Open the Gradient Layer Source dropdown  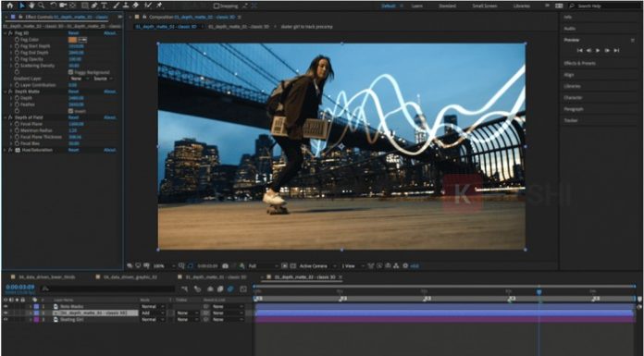click(103, 79)
